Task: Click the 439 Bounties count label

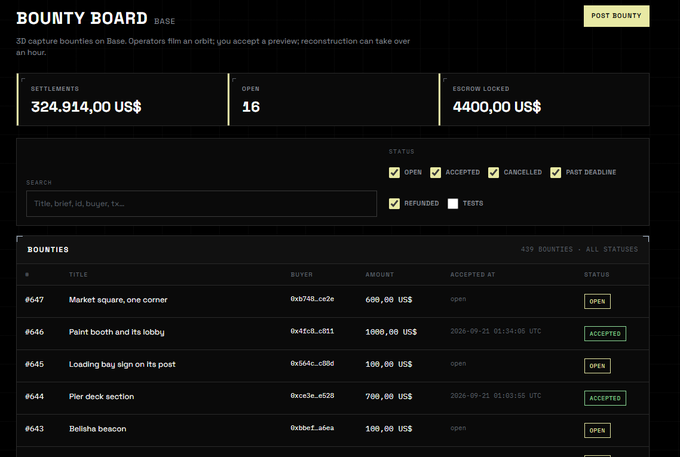Action: tap(546, 249)
